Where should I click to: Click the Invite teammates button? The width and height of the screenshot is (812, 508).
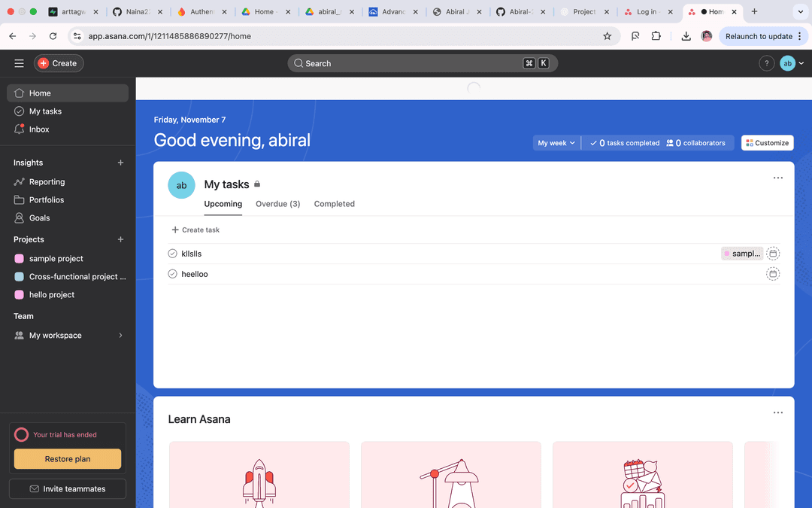[x=68, y=489]
